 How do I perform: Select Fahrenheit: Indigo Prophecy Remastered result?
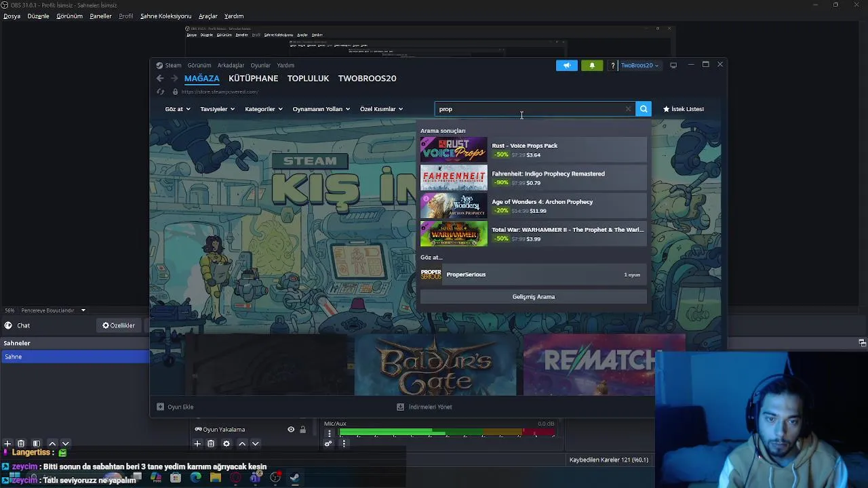[x=534, y=178]
